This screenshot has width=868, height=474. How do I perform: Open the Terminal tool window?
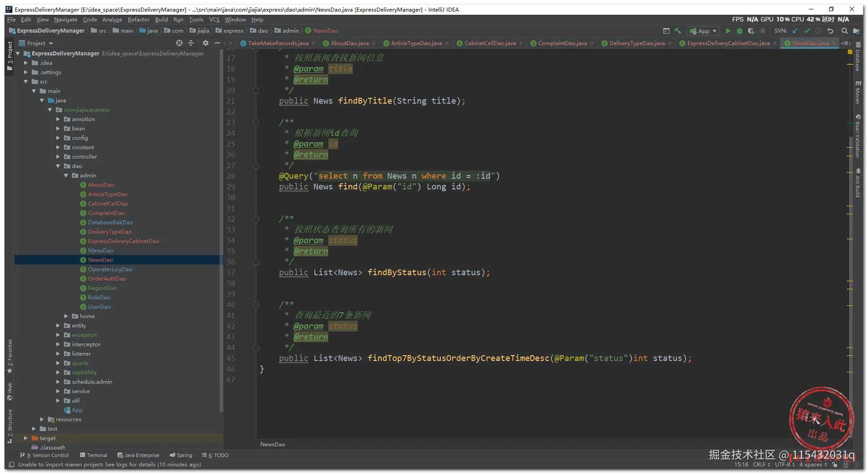pos(93,455)
